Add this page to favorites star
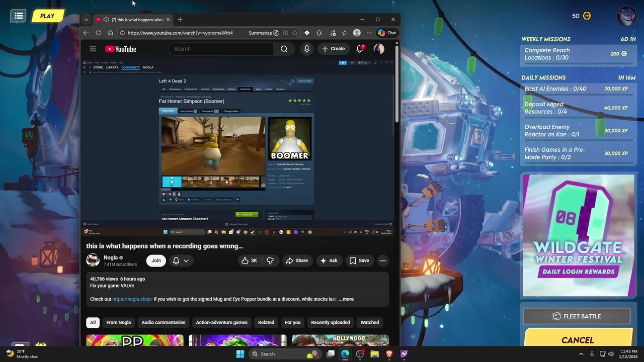 point(295,33)
